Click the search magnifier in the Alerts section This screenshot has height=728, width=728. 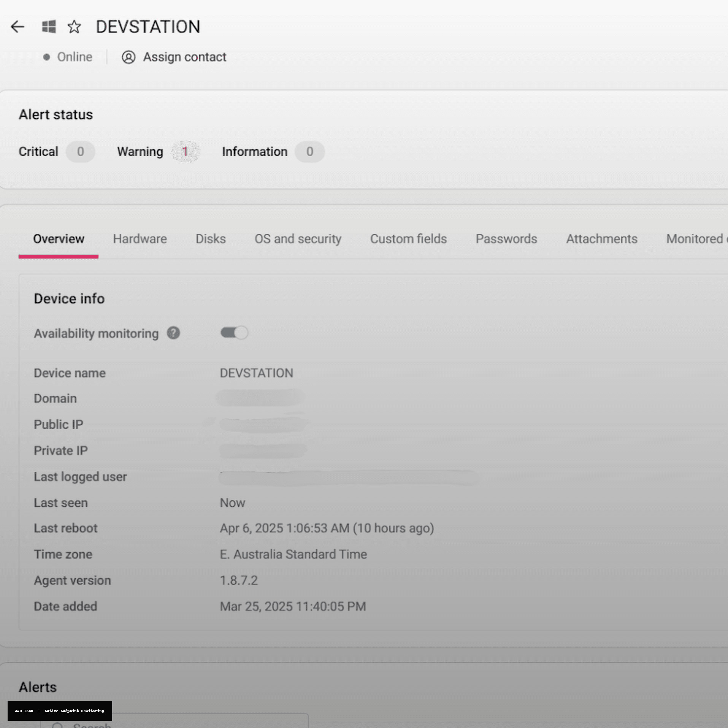tap(58, 724)
